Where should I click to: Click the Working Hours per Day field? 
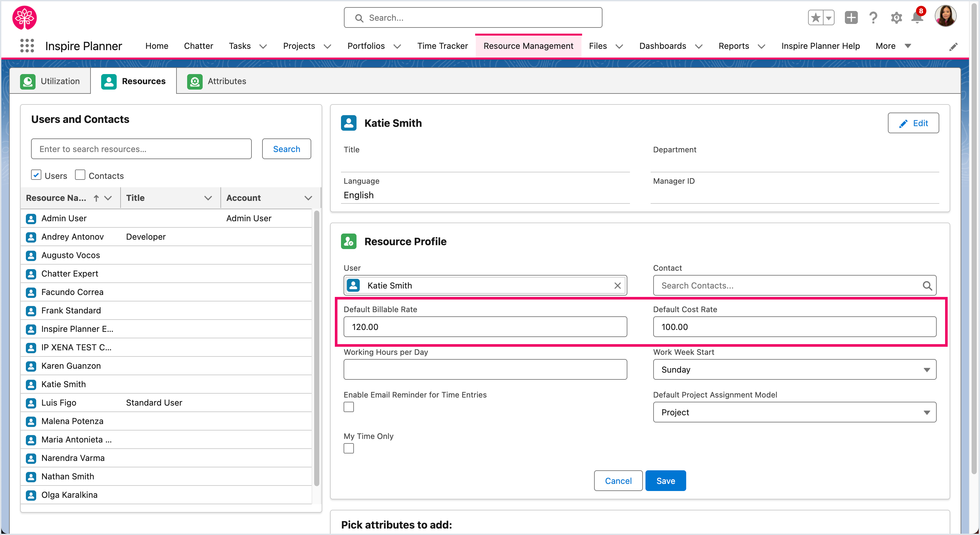click(x=485, y=369)
